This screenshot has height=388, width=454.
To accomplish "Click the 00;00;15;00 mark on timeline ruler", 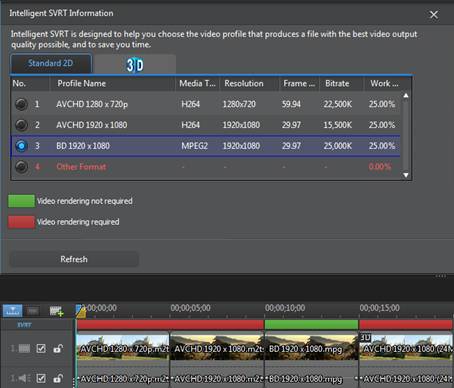I will coord(379,308).
